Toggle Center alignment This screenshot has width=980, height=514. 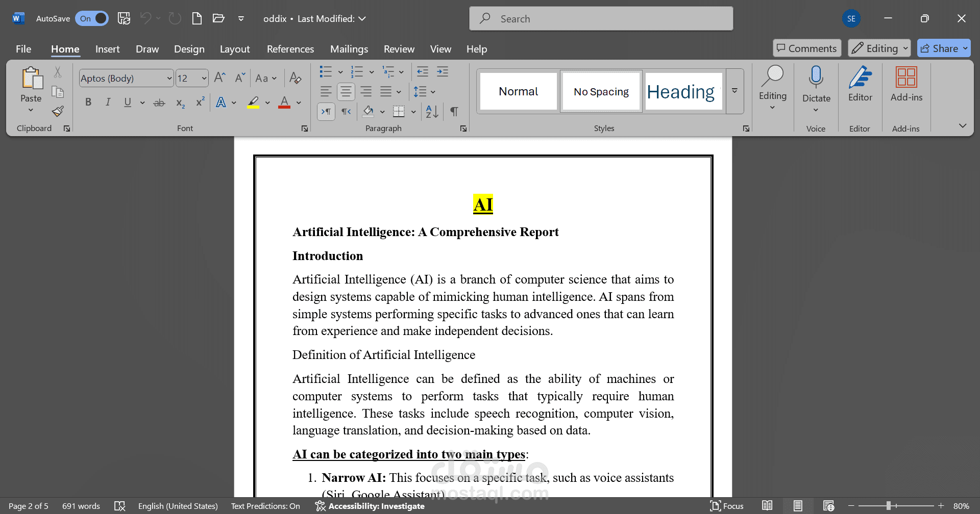click(x=346, y=92)
